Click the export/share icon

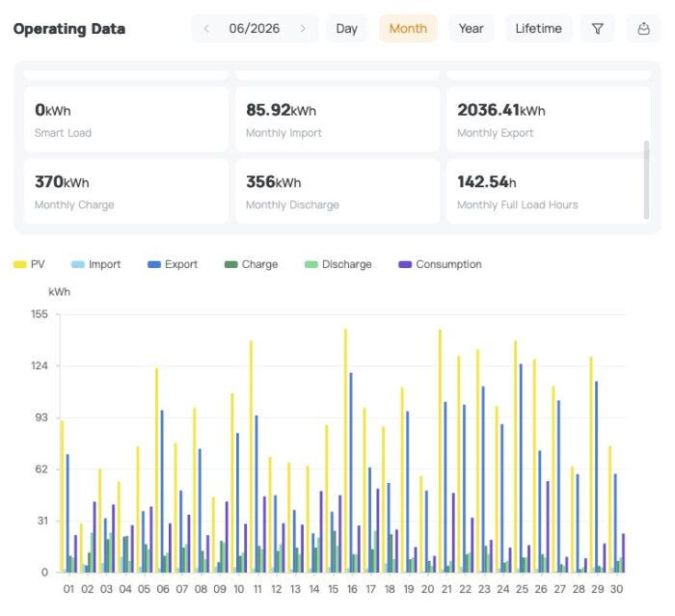[x=643, y=29]
